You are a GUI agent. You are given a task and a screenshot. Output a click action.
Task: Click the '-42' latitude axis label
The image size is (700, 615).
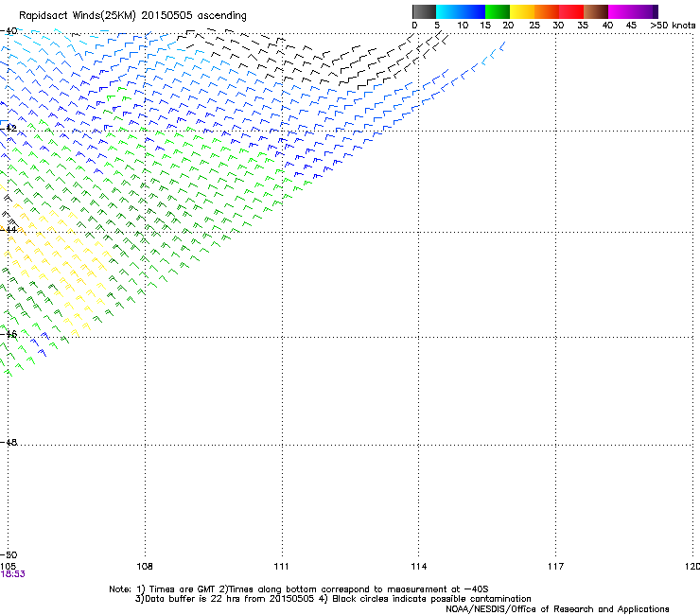tap(9, 129)
